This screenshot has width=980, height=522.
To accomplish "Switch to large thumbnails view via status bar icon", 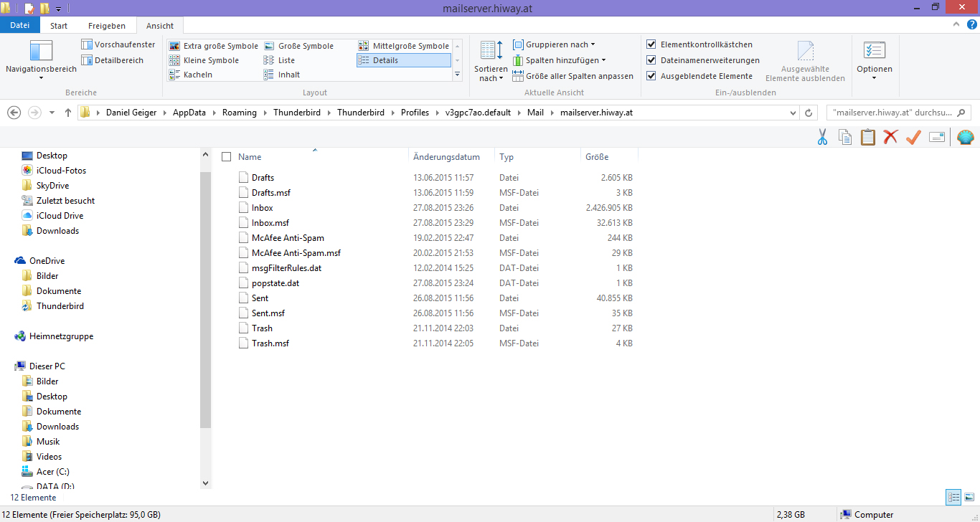I will click(x=969, y=497).
